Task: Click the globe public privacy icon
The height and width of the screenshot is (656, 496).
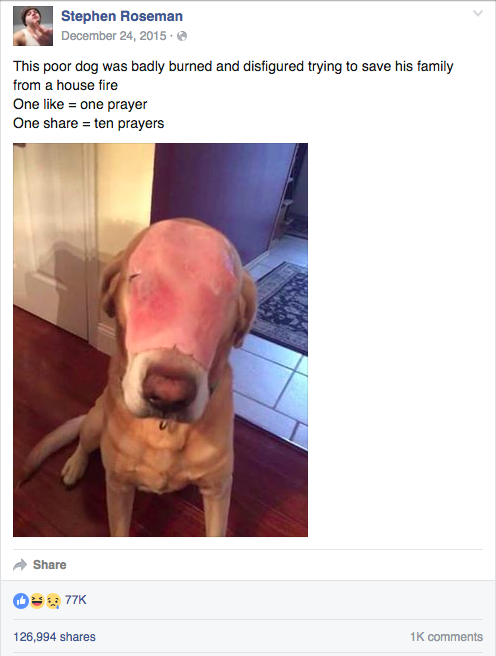Action: point(182,36)
